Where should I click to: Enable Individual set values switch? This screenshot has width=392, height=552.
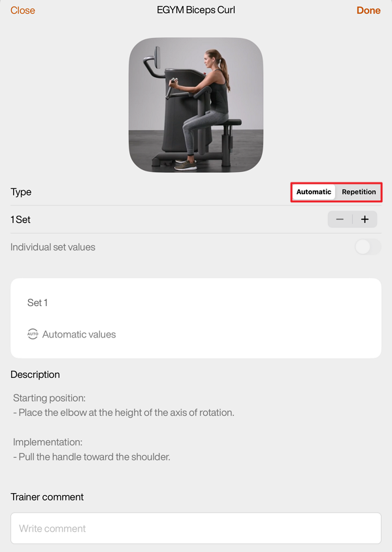(367, 247)
